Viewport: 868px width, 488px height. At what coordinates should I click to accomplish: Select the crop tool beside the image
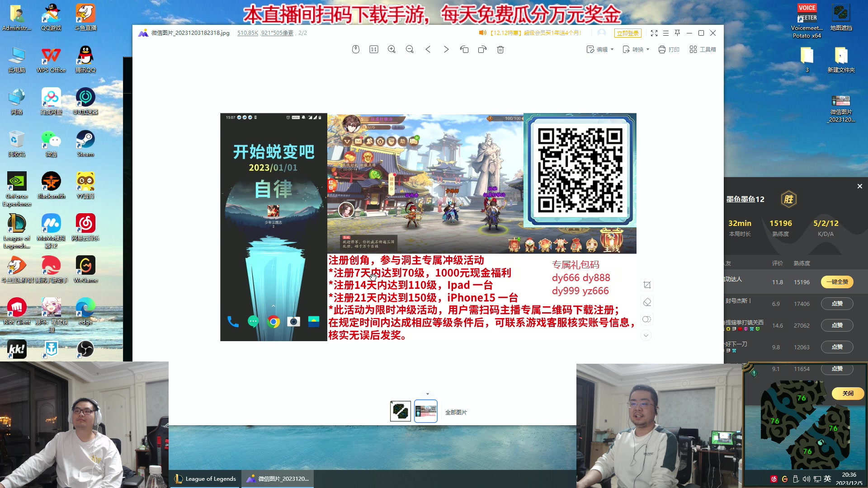tap(647, 285)
